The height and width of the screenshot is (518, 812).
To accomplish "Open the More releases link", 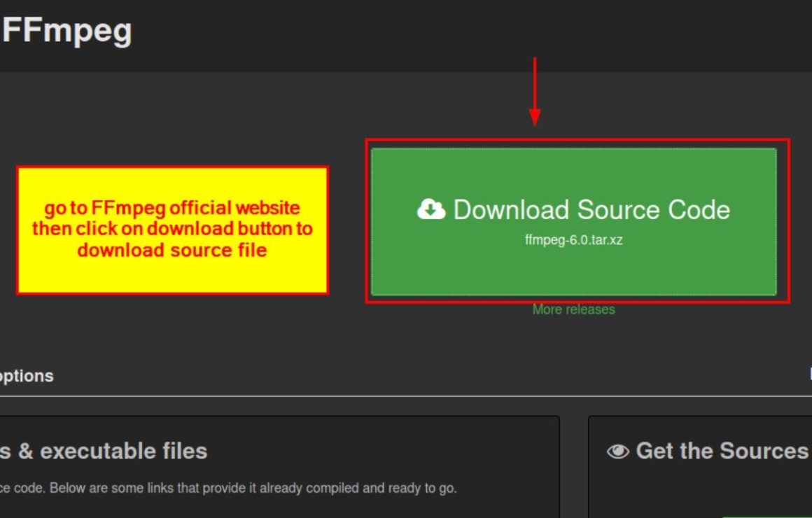I will [573, 309].
